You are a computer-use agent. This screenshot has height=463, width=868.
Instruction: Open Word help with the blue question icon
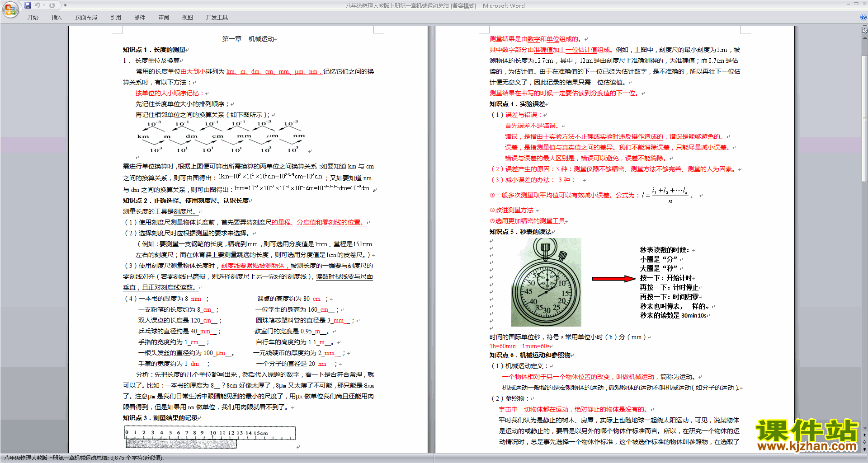click(863, 17)
